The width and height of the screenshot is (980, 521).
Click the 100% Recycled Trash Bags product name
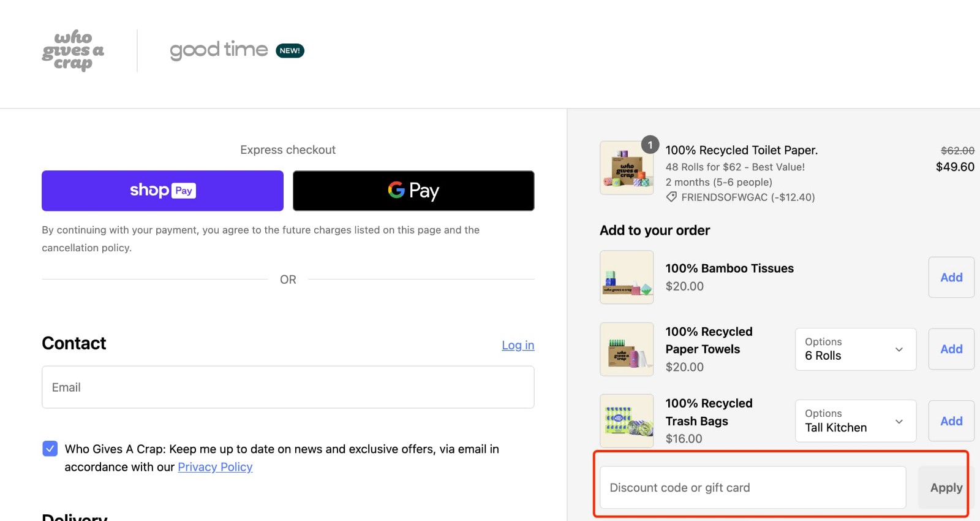click(x=709, y=412)
